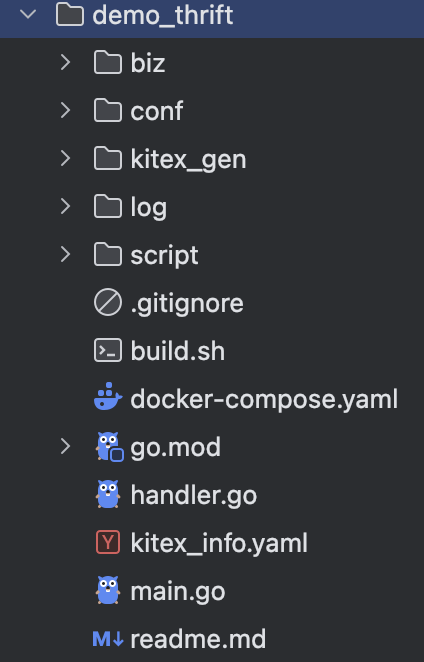Click the ignore-circle icon of .gitignore
Image resolution: width=424 pixels, height=662 pixels.
[108, 302]
